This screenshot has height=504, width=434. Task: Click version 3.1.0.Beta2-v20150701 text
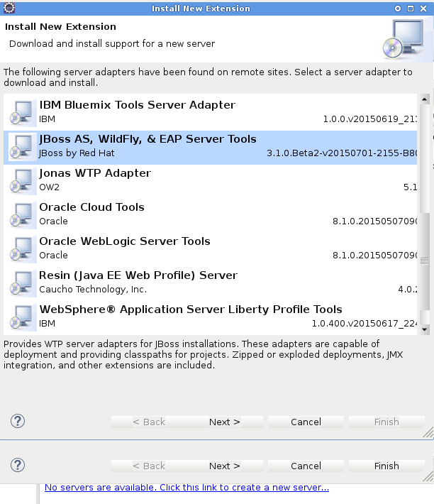pyautogui.click(x=342, y=153)
